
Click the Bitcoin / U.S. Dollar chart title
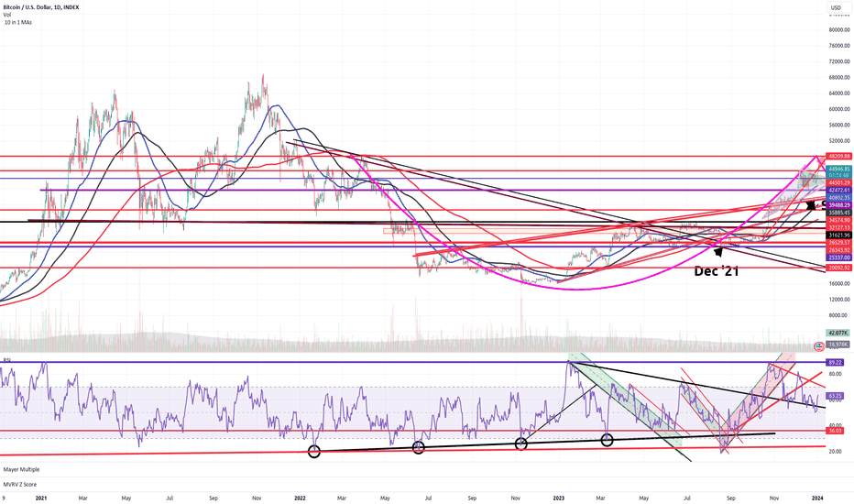pos(41,7)
